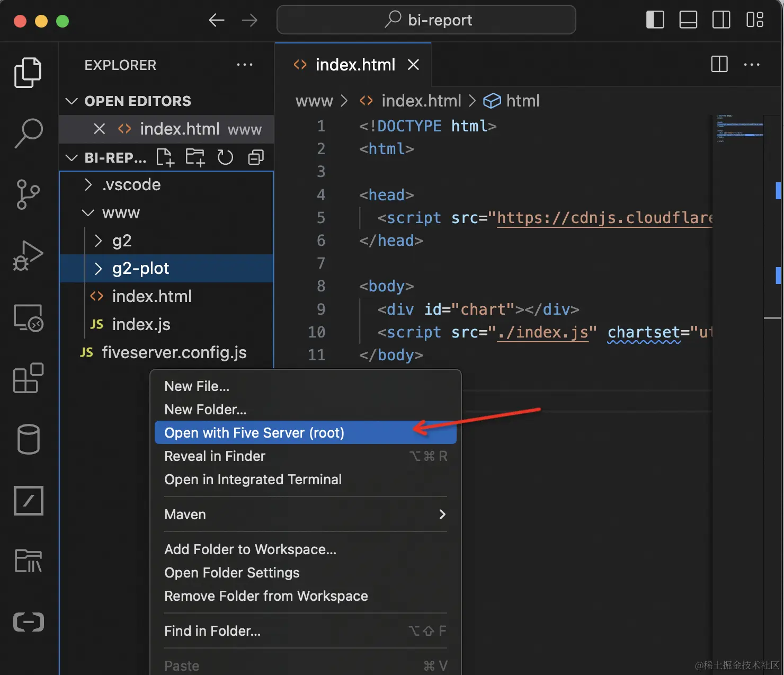
Task: Click line number 8 in gutter
Action: coord(321,286)
